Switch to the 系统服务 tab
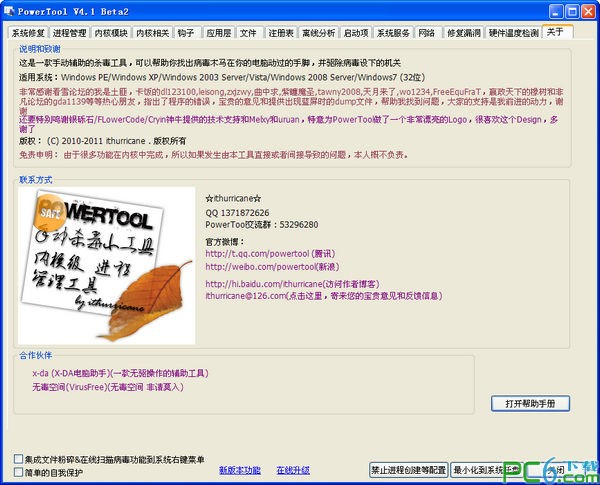Image resolution: width=600 pixels, height=485 pixels. 393,33
